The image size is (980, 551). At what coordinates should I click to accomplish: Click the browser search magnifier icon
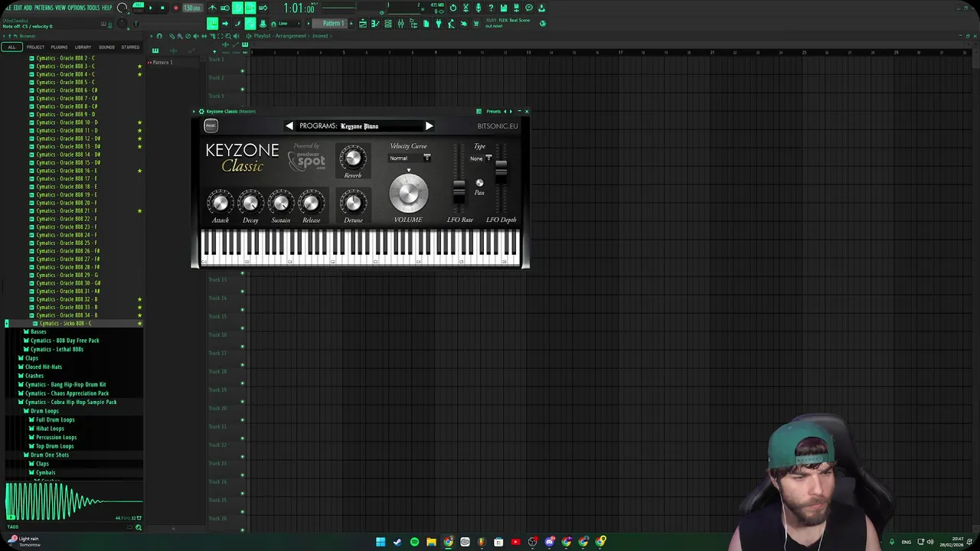(139, 527)
